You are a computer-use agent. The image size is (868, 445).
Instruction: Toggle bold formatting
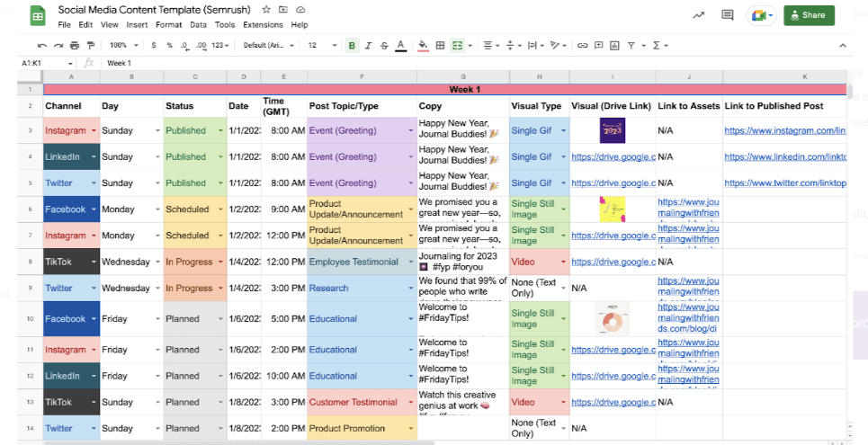(x=352, y=45)
